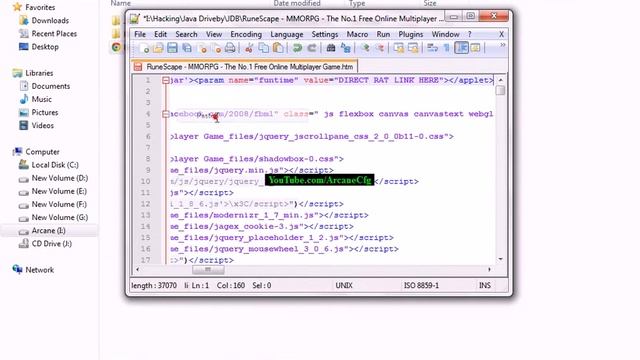The image size is (640, 360).
Task: Click the UNIX line ending status entry
Action: pos(344,285)
